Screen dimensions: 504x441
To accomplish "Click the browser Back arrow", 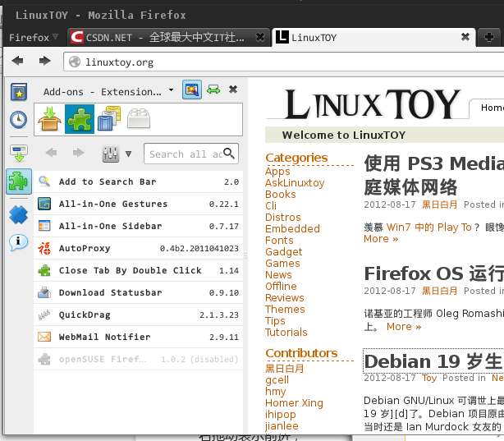I will (18, 61).
